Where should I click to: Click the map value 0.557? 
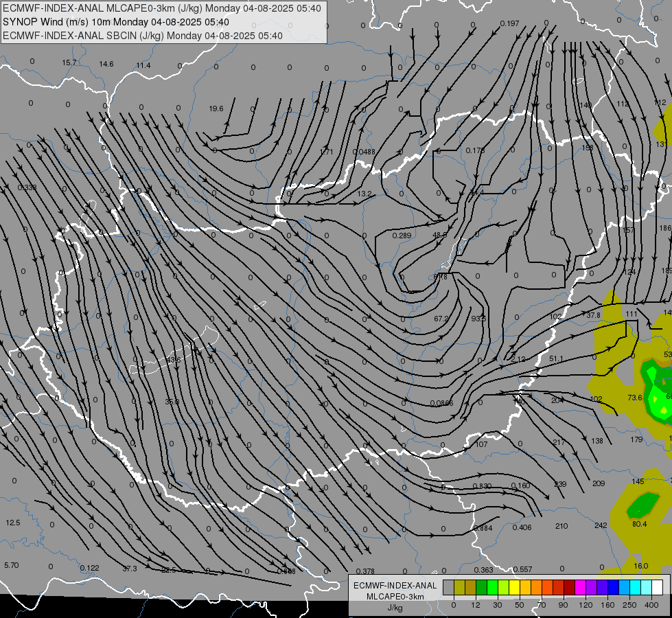pos(522,569)
